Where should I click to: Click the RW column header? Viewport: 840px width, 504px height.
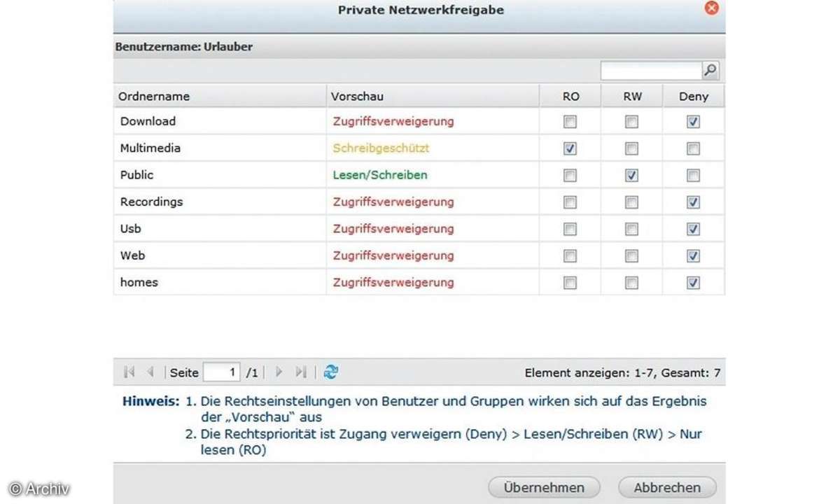coord(631,96)
